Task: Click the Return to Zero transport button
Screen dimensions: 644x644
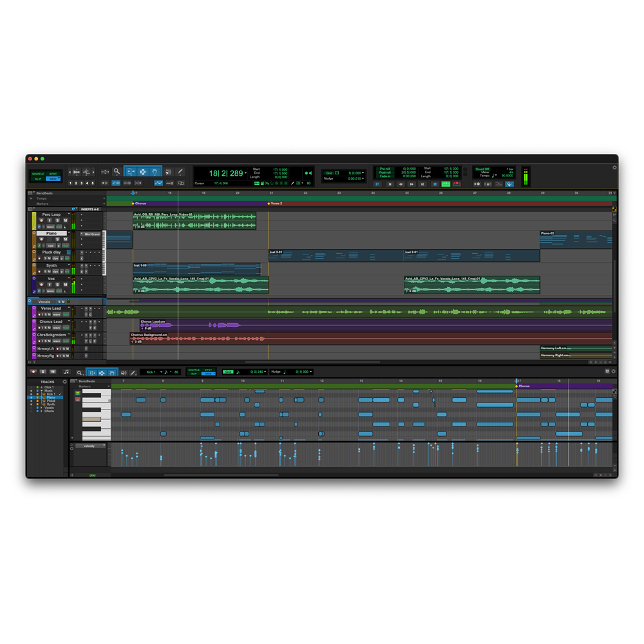Action: click(390, 184)
